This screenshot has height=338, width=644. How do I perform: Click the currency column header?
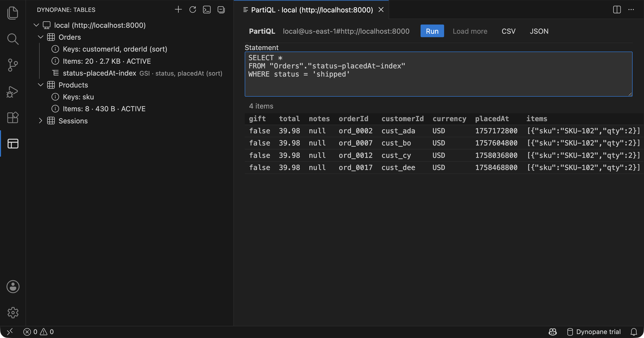pyautogui.click(x=449, y=119)
